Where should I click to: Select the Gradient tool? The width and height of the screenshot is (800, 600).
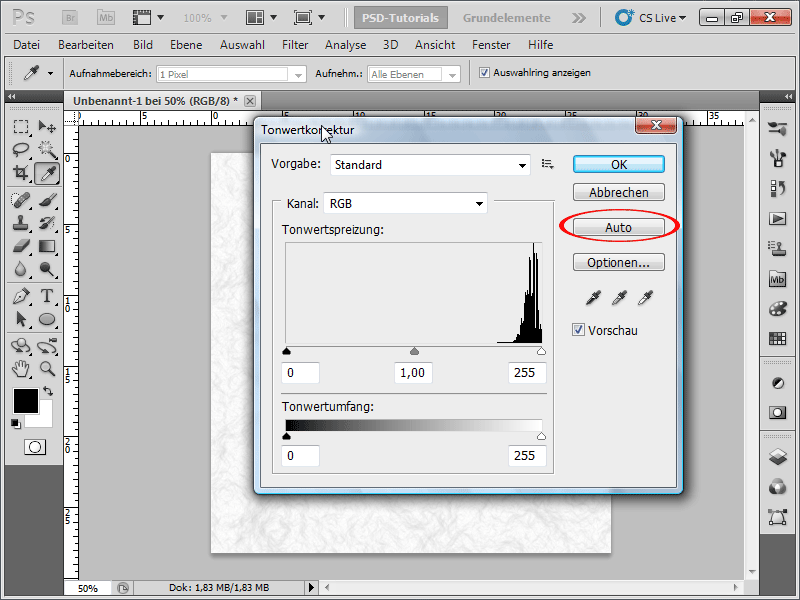[x=47, y=246]
